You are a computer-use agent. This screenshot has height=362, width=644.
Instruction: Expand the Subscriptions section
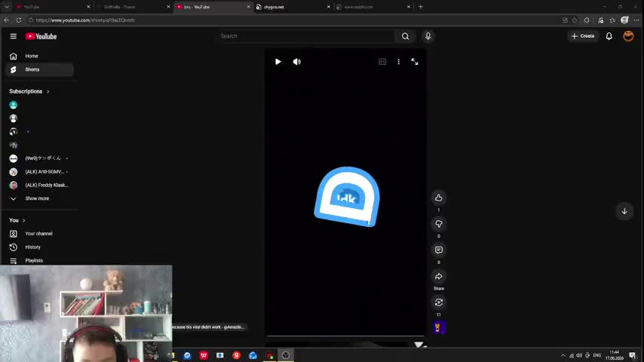[x=29, y=91]
